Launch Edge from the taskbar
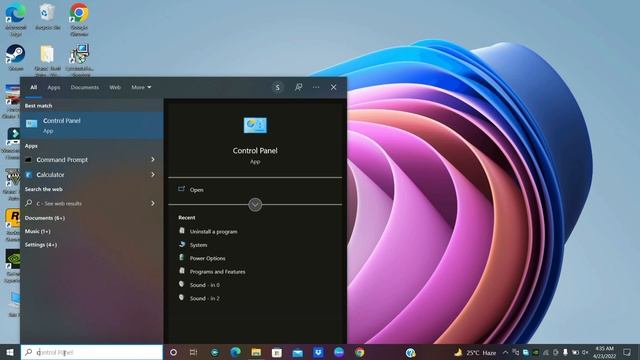Image resolution: width=640 pixels, height=360 pixels. [x=235, y=352]
